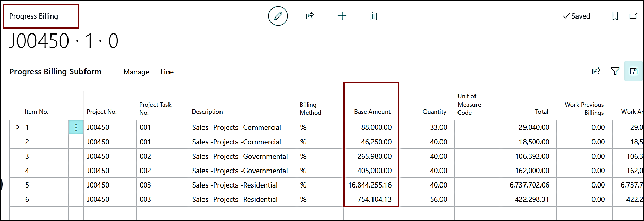Screen dimensions: 644x221
Task: Click the Quantity column header
Action: point(434,112)
